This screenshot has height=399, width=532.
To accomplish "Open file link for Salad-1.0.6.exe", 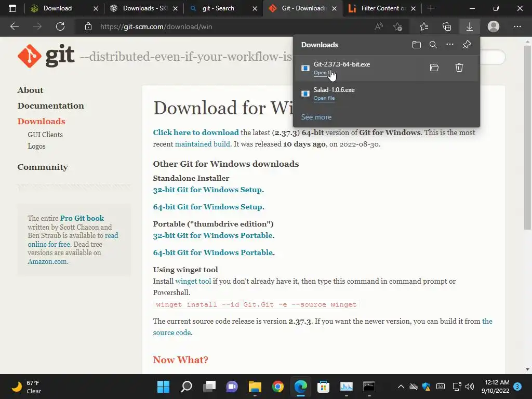I will tap(324, 98).
